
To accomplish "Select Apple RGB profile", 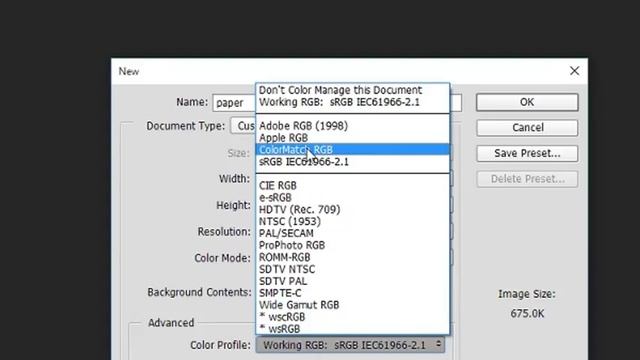I will click(353, 138).
